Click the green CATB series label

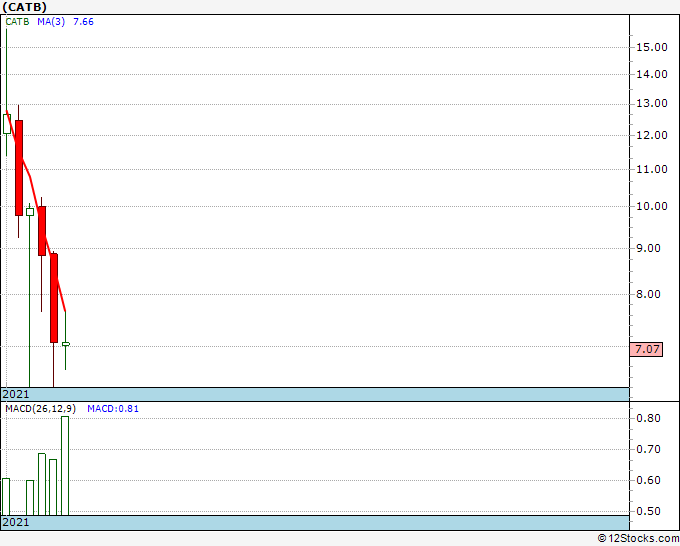(x=17, y=22)
